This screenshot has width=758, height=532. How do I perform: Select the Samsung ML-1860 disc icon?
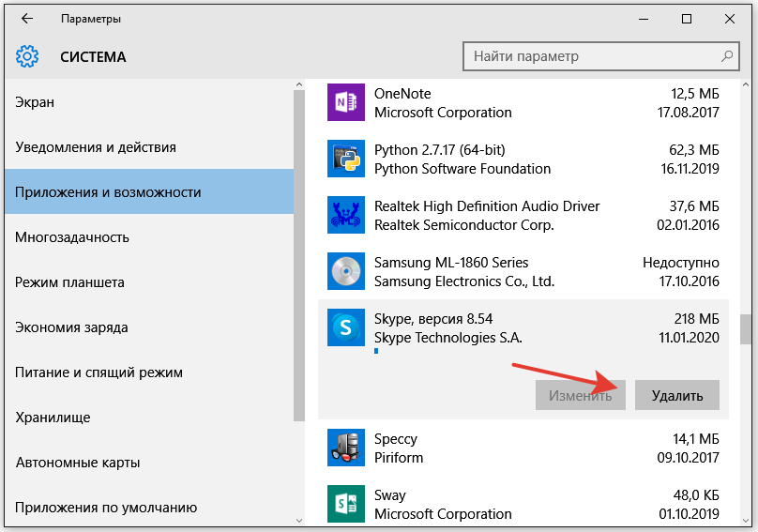point(345,271)
